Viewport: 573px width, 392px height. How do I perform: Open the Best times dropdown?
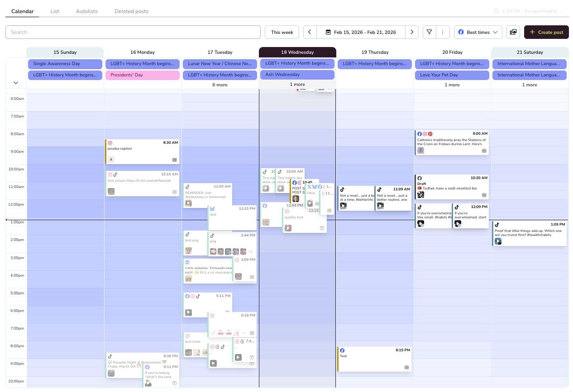478,32
